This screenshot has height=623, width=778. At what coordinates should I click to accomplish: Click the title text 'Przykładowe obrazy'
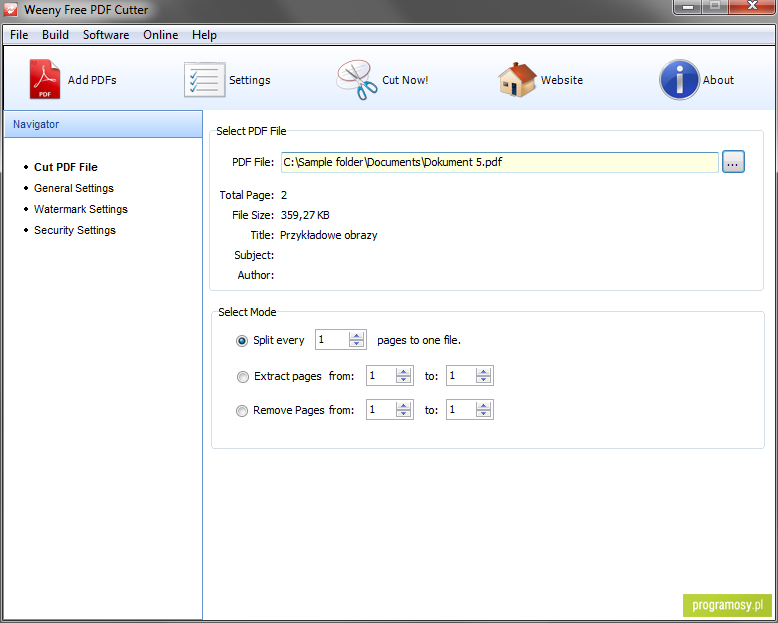(328, 235)
